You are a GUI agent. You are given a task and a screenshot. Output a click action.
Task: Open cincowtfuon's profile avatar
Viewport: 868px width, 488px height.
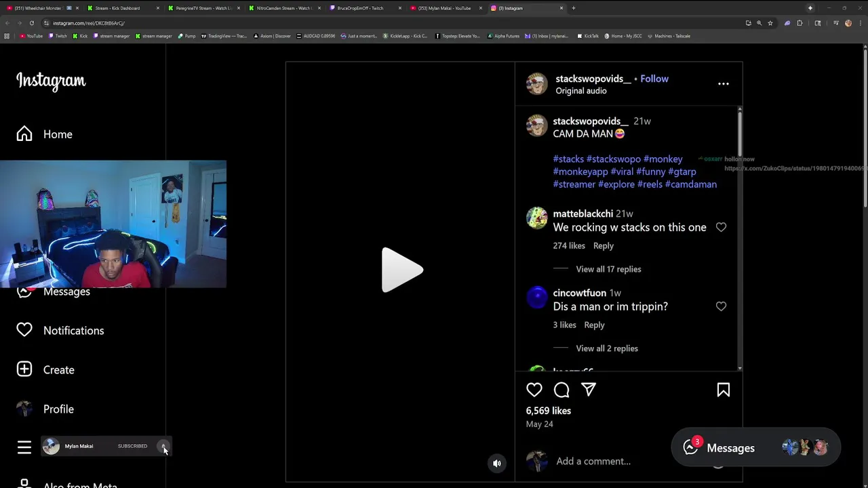(x=537, y=298)
